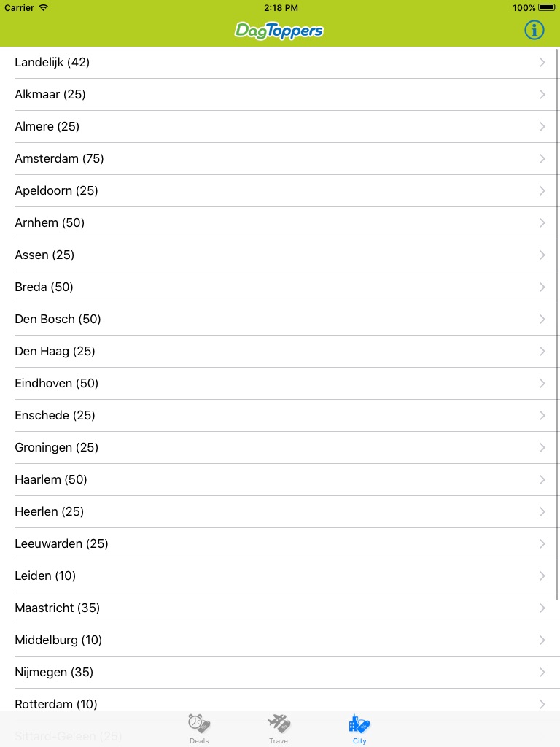This screenshot has width=560, height=747.
Task: Select Alkmaar (25) from the list
Action: [50, 95]
